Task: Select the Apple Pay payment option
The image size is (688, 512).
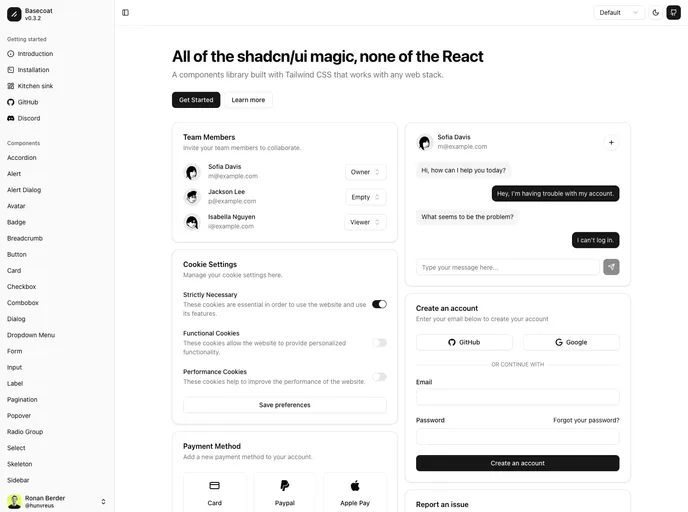Action: (355, 492)
